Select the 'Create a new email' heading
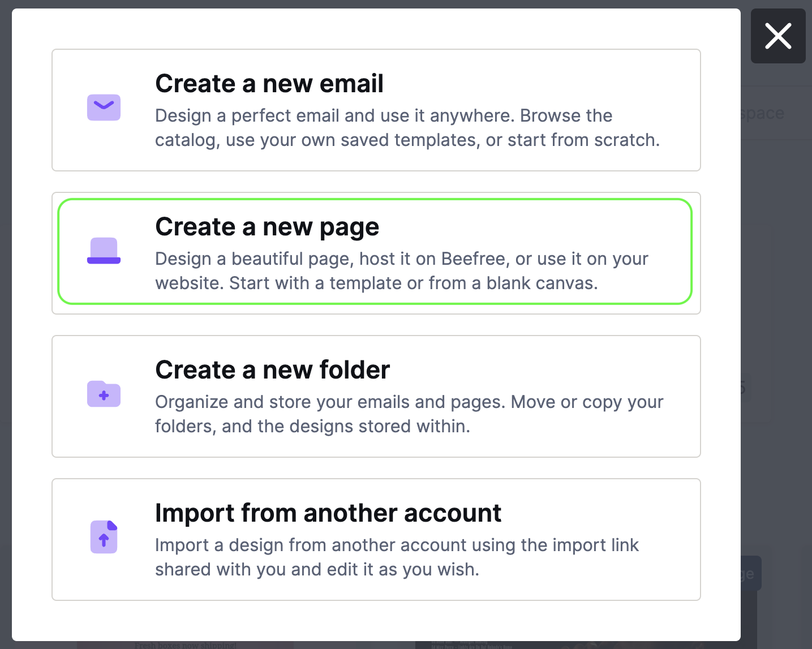The image size is (812, 649). point(269,84)
